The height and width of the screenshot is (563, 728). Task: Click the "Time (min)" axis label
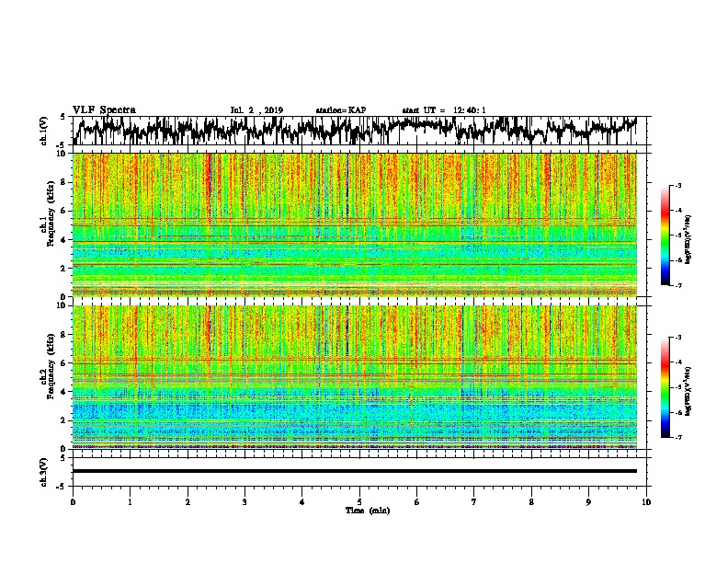pos(368,511)
